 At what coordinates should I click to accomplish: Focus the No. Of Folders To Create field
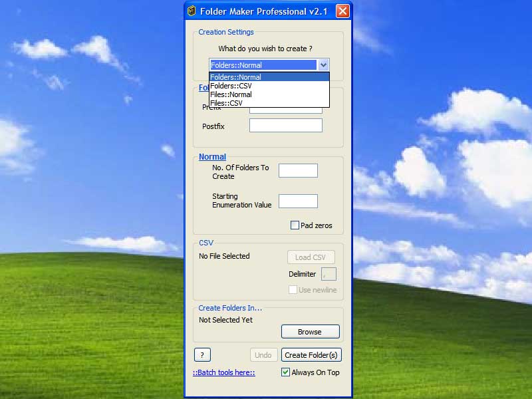point(298,171)
